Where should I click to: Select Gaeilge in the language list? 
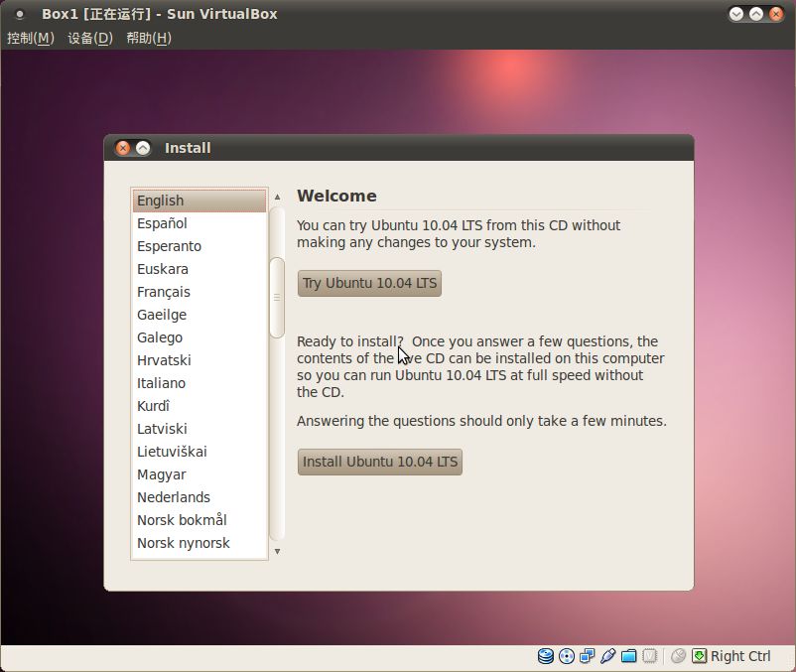coord(199,315)
